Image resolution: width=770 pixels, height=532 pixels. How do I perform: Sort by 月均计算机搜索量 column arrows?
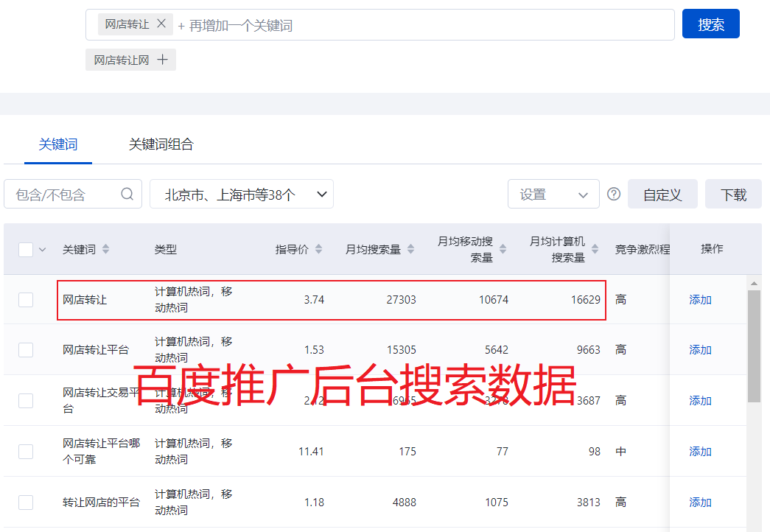tap(595, 248)
